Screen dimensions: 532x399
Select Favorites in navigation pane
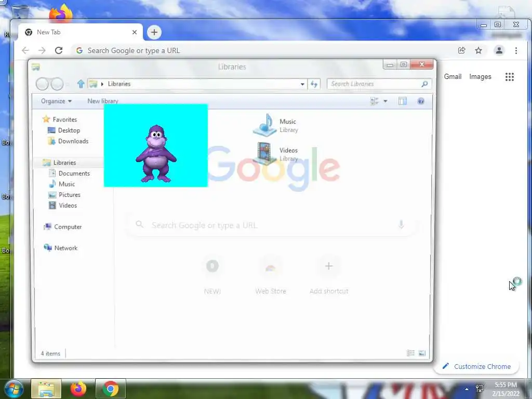coord(60,119)
